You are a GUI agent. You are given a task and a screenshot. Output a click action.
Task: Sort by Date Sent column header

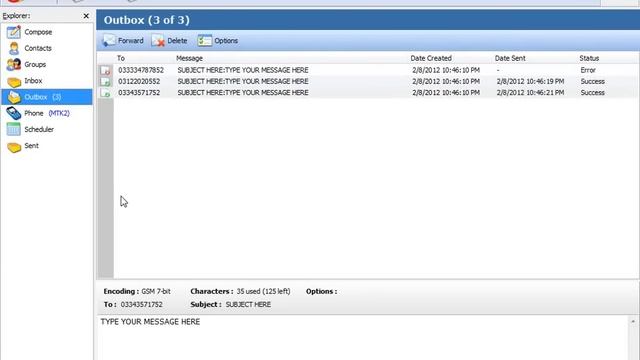tap(510, 58)
